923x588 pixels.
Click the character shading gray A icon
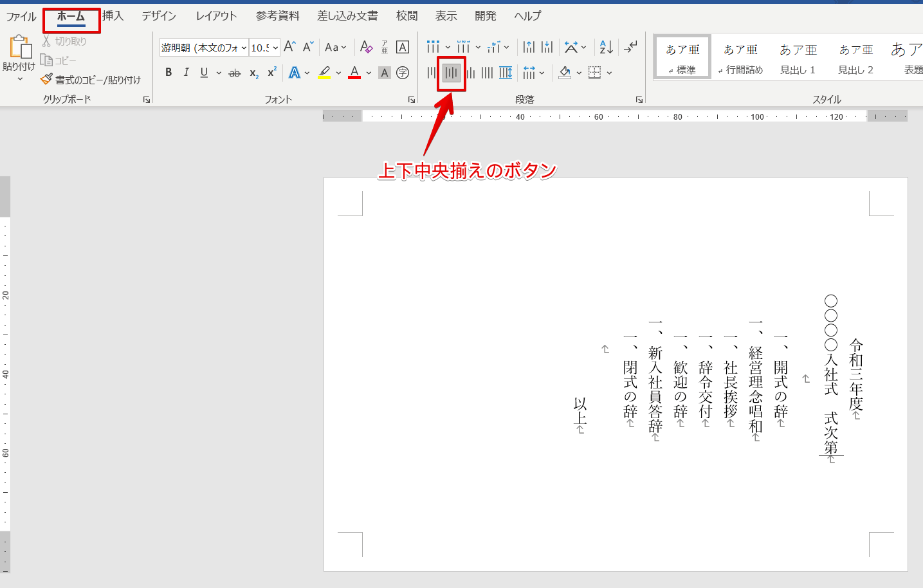pos(385,73)
